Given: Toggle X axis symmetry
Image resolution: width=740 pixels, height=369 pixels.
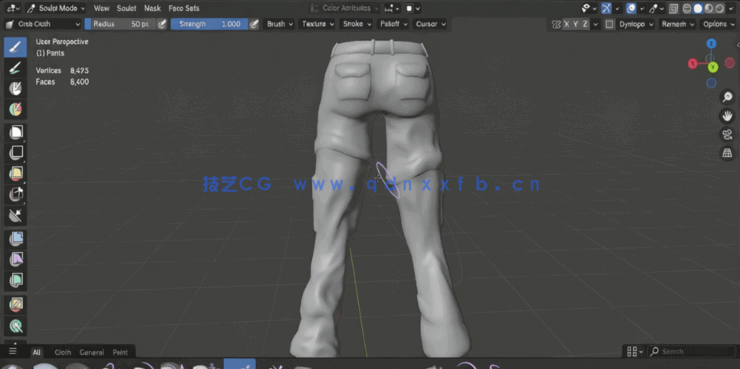Looking at the screenshot, I should 567,24.
